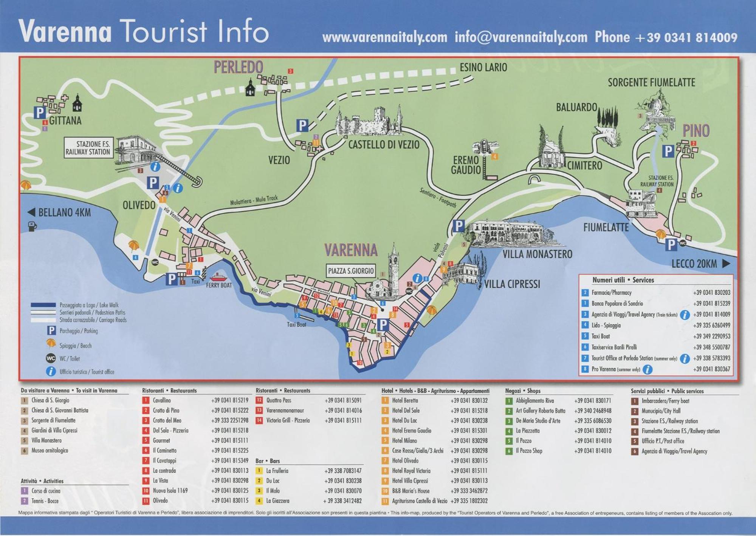Open the www.varennaitaly.com website link
Viewport: 756px width, 536px height.
pyautogui.click(x=384, y=37)
